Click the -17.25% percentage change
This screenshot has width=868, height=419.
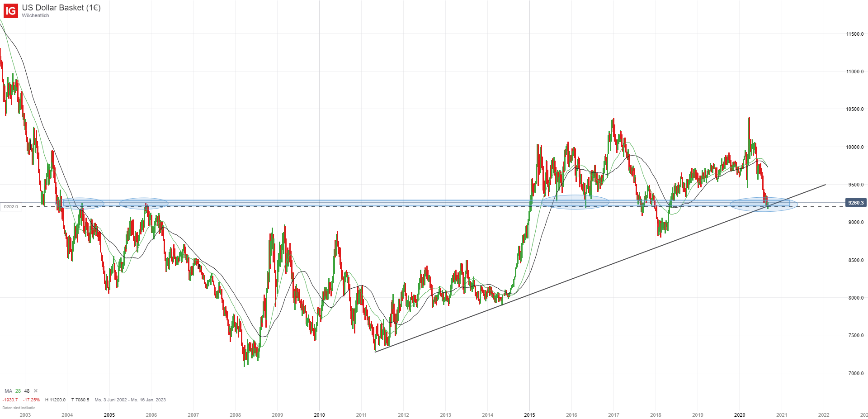click(x=32, y=400)
